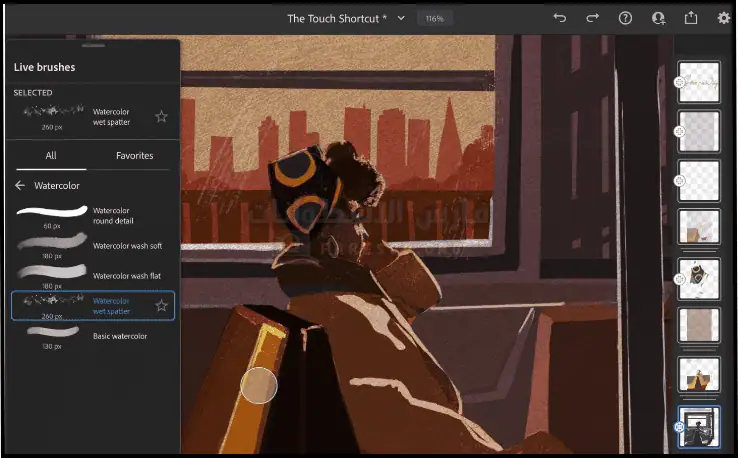Open app settings gear icon
The image size is (738, 458).
click(x=724, y=18)
